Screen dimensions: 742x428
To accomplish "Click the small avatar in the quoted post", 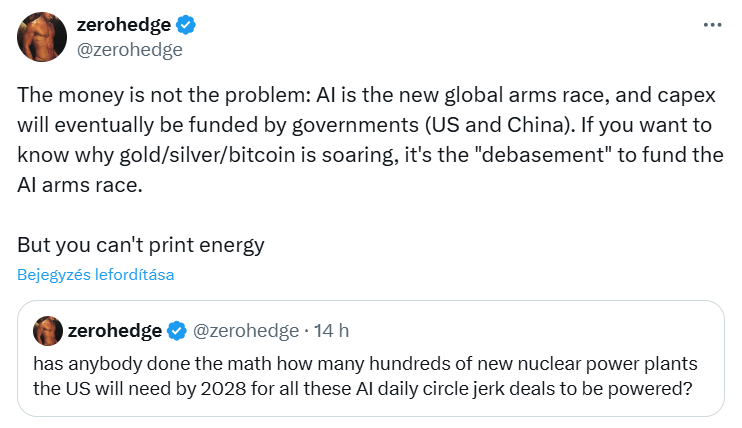I will pyautogui.click(x=47, y=330).
